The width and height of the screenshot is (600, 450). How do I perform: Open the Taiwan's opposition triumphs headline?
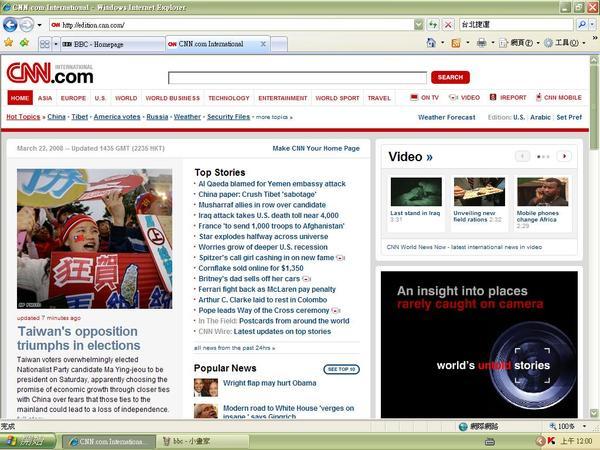click(78, 338)
